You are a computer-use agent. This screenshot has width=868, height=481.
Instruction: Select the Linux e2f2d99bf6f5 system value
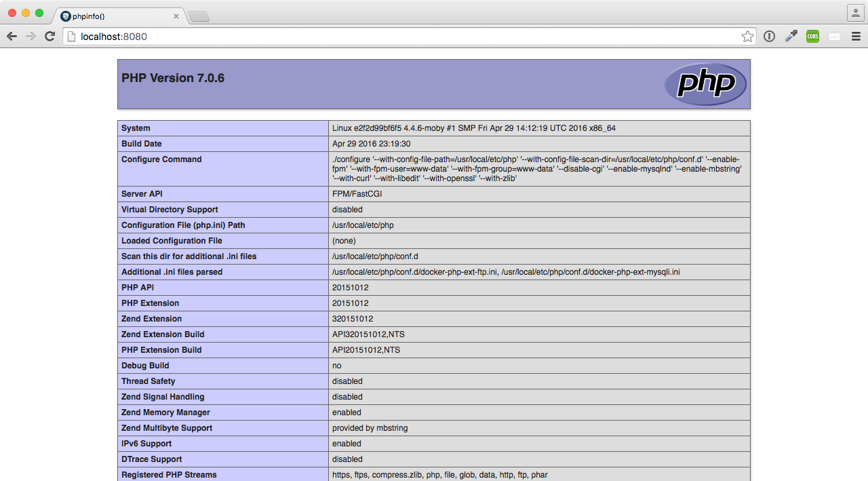474,128
